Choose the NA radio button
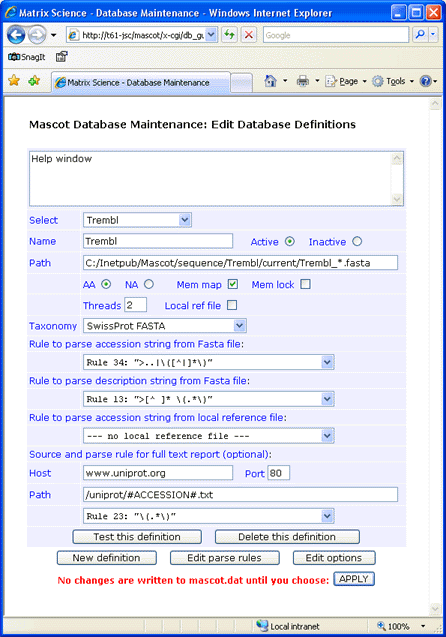Image resolution: width=446 pixels, height=637 pixels. tap(149, 284)
